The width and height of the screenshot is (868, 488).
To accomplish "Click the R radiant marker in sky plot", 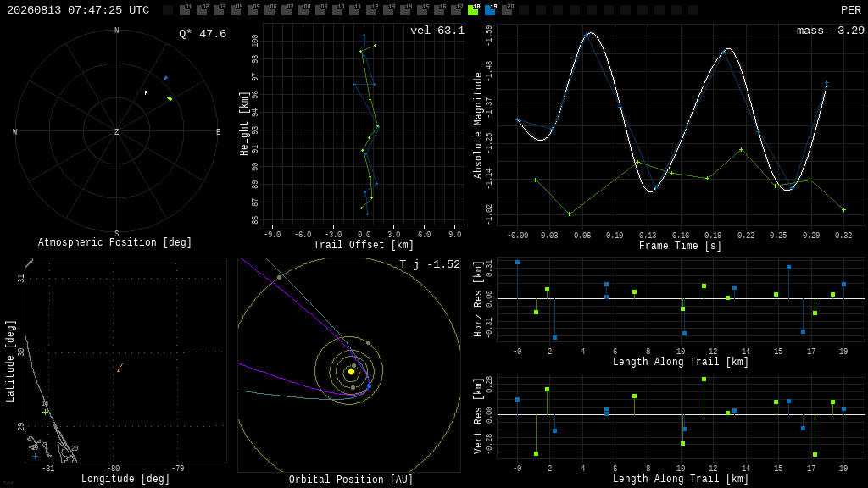I will pos(146,93).
